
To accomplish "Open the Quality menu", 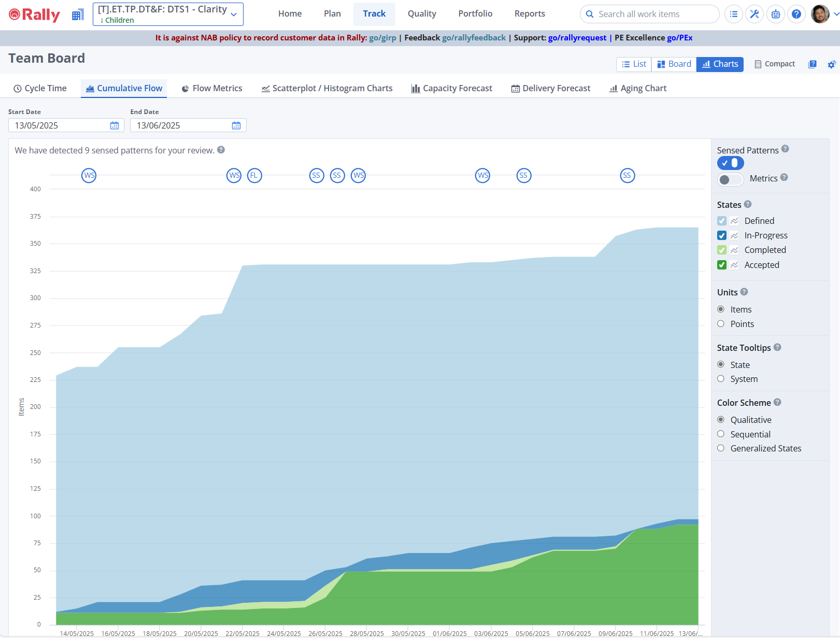I will click(x=422, y=14).
